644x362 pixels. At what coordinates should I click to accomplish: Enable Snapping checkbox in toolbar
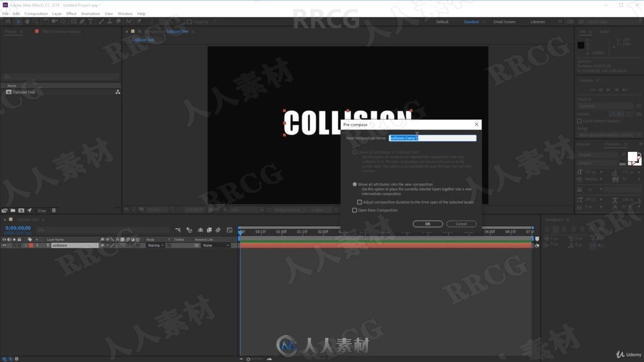point(189,22)
